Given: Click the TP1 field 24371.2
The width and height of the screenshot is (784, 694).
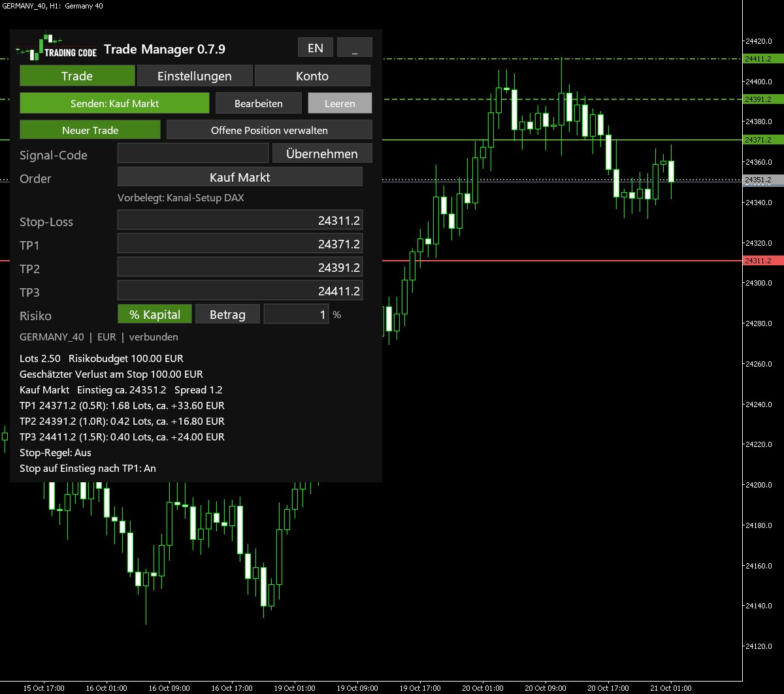Looking at the screenshot, I should coord(240,244).
